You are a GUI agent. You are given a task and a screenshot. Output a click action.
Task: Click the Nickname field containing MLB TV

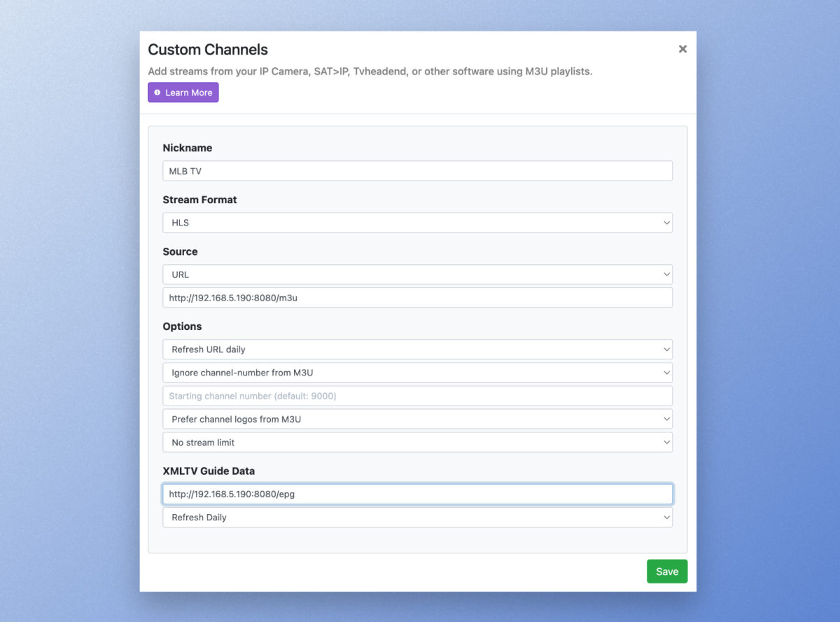(x=417, y=171)
